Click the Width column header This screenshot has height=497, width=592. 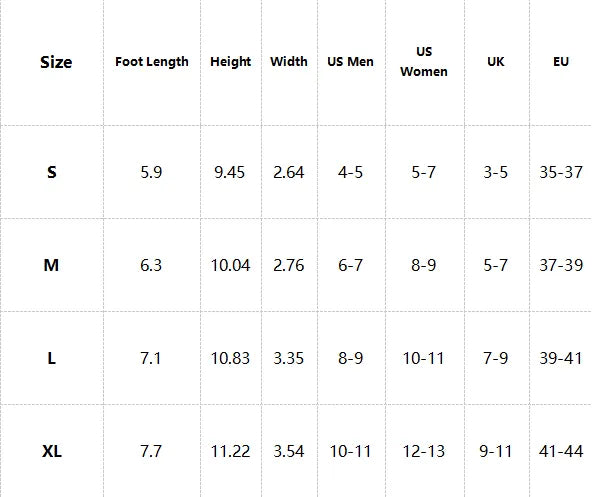click(x=289, y=62)
